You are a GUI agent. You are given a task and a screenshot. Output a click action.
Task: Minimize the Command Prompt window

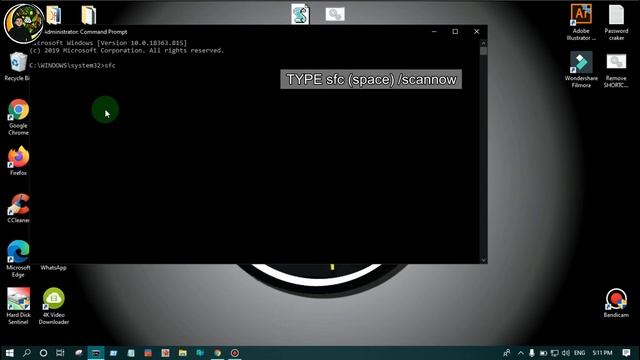pos(434,31)
